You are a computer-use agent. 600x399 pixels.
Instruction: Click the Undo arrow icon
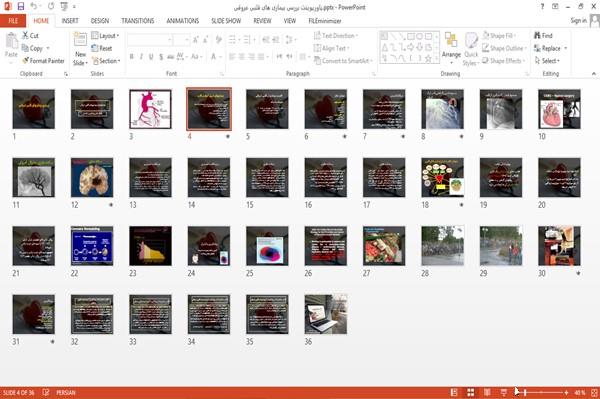point(33,7)
